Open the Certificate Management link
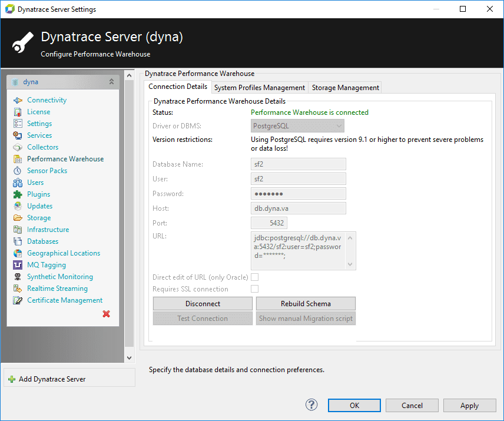504x421 pixels. [x=65, y=300]
